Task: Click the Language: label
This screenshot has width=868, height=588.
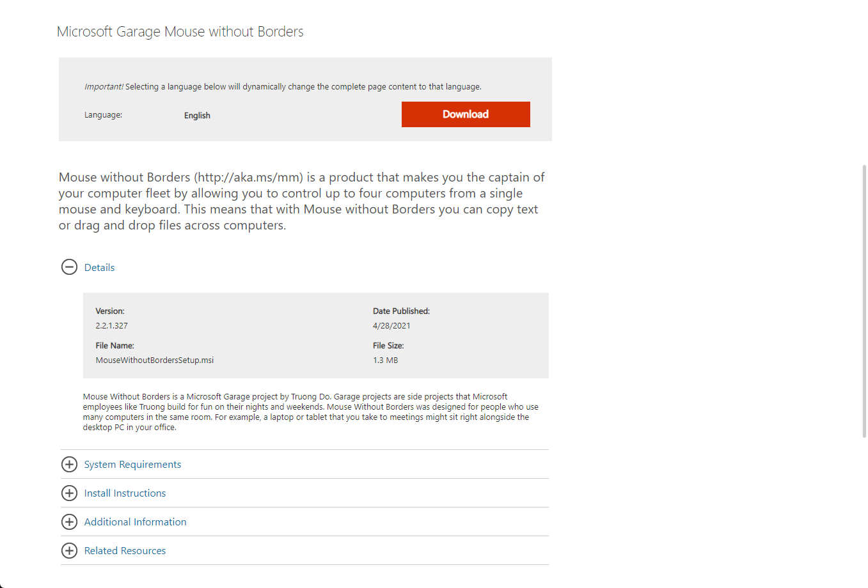Action: tap(103, 115)
